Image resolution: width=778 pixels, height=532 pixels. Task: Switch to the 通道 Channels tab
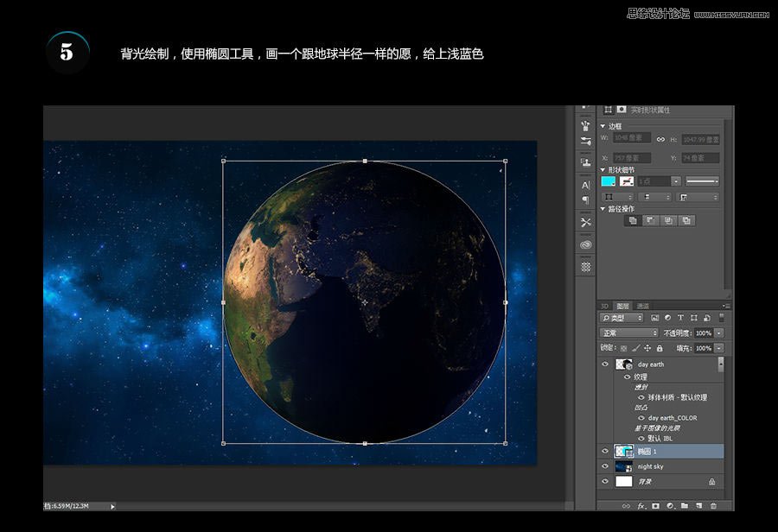(x=643, y=306)
